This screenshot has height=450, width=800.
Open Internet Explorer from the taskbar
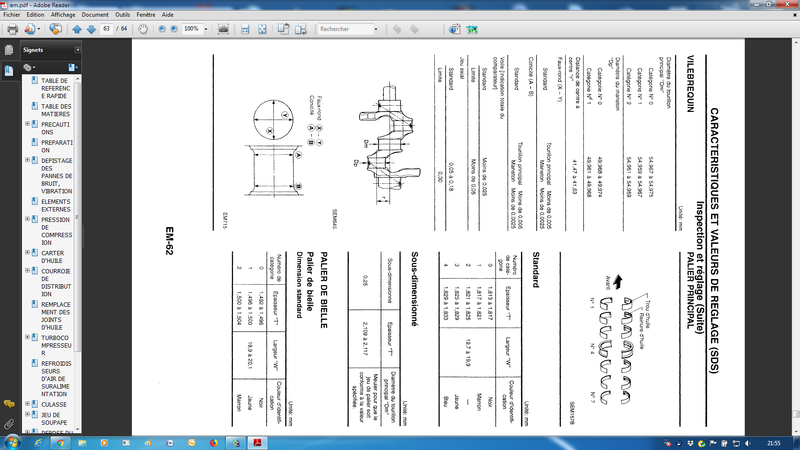(x=38, y=443)
